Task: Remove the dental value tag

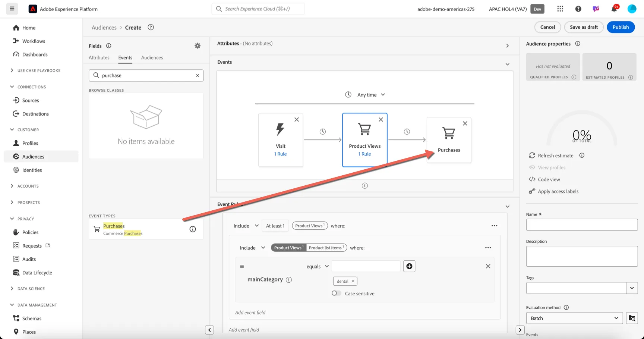Action: pyautogui.click(x=353, y=281)
